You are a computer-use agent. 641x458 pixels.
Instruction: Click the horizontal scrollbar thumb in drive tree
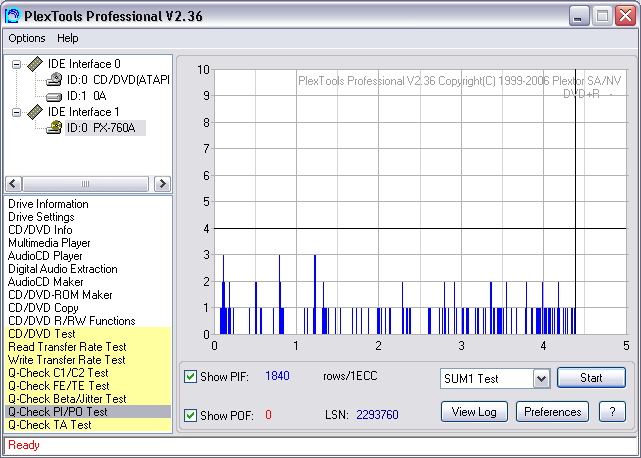[85, 184]
